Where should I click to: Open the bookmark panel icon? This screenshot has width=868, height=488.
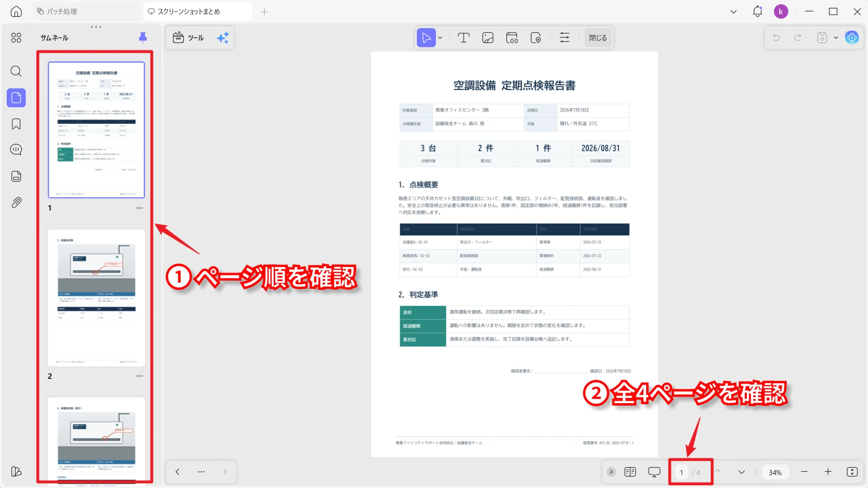(16, 124)
